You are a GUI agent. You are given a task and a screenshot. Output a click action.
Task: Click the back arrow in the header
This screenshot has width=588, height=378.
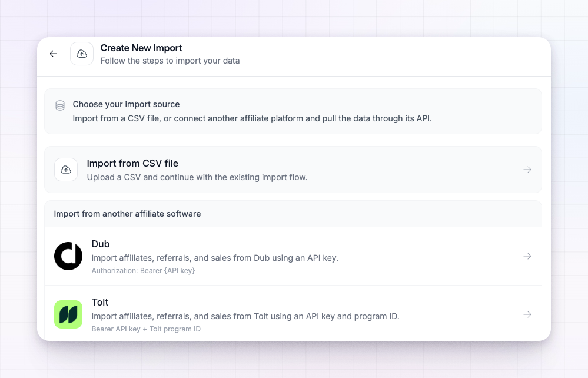click(54, 54)
